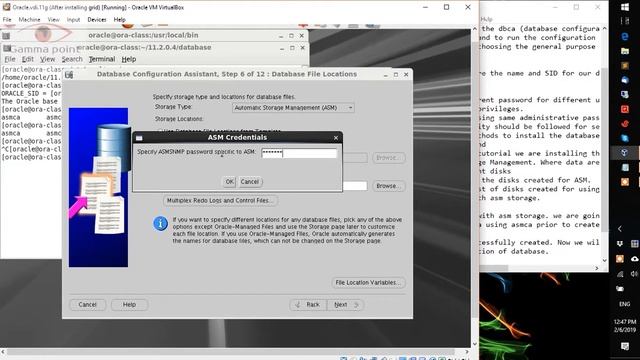Screen dimensions: 640x360
Task: Click the blue info icon in Database Configuration Assistant
Action: [x=160, y=223]
